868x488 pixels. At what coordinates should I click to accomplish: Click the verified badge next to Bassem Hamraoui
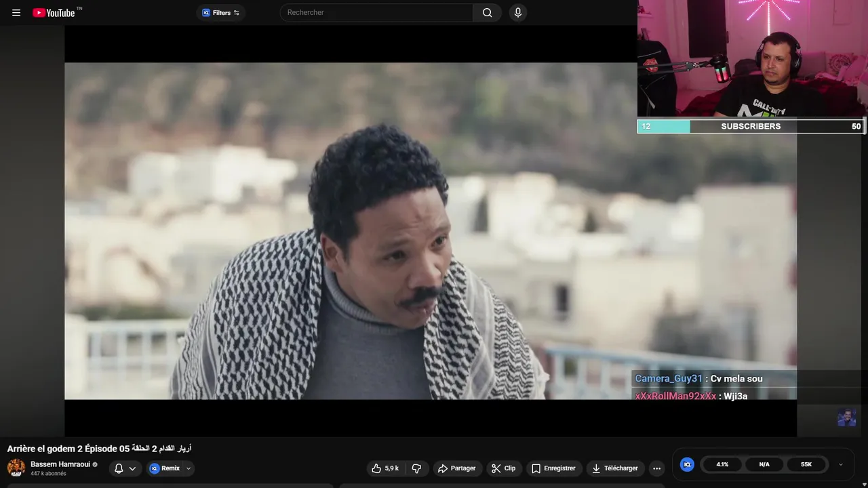(x=95, y=465)
